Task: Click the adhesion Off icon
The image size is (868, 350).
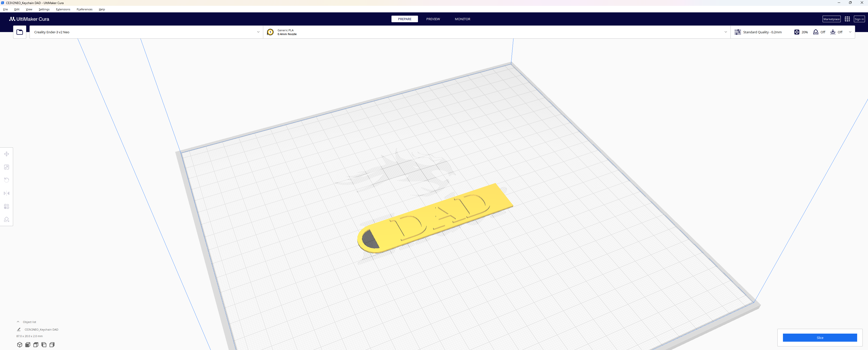Action: click(x=833, y=32)
